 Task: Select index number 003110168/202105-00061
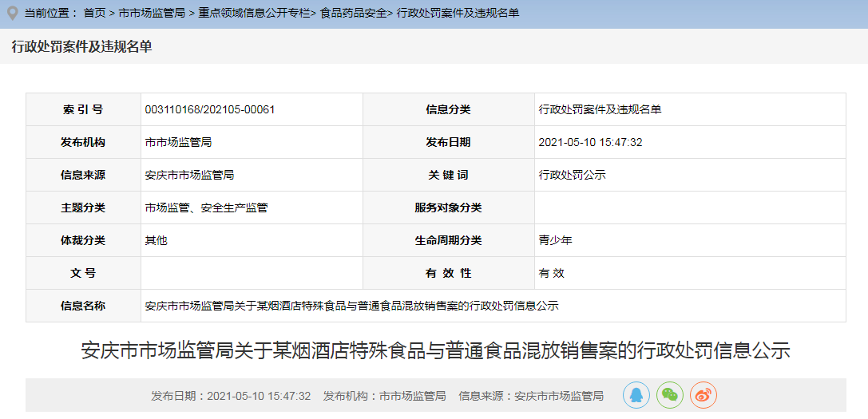[210, 109]
